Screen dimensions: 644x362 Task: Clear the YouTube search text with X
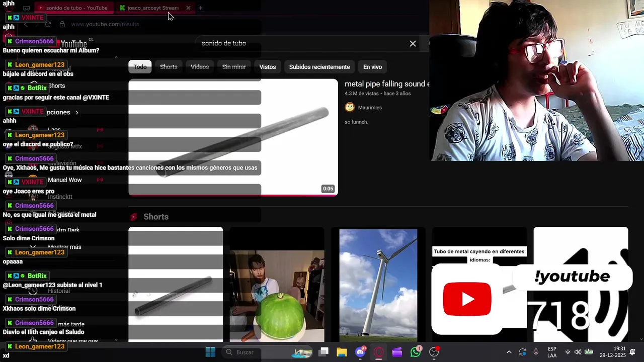click(413, 44)
